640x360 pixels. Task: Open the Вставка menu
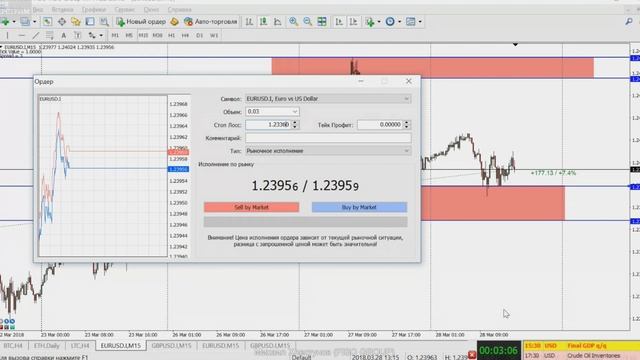click(x=62, y=9)
